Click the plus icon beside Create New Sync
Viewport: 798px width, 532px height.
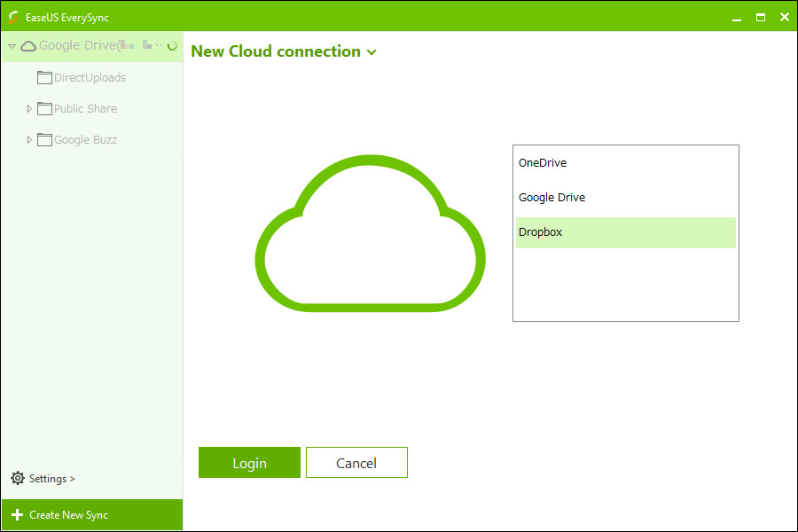point(18,515)
